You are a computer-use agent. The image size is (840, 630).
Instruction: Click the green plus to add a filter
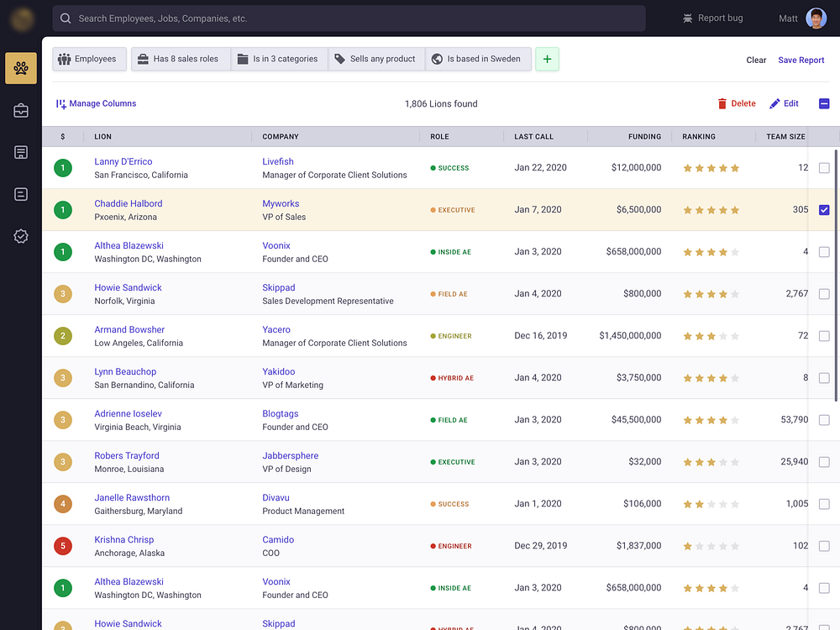547,59
